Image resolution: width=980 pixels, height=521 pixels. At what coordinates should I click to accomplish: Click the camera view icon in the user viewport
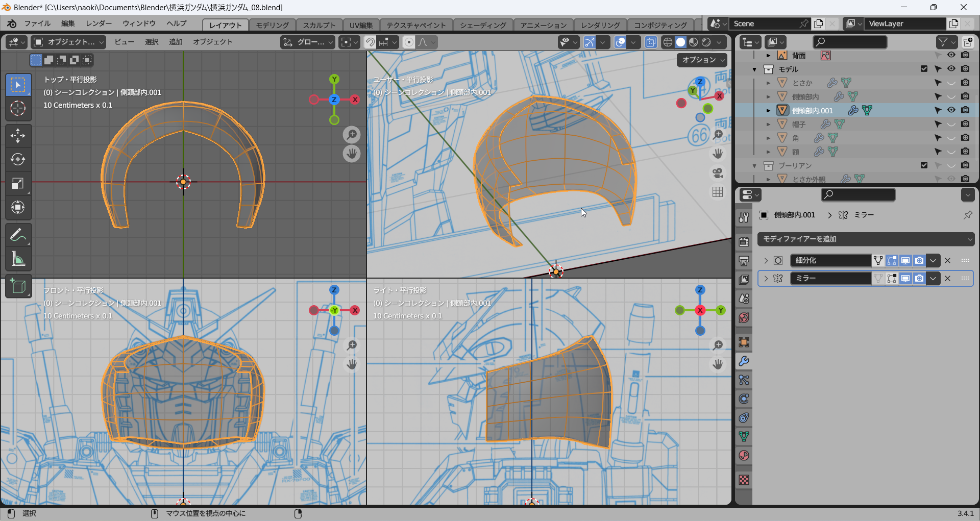point(718,173)
